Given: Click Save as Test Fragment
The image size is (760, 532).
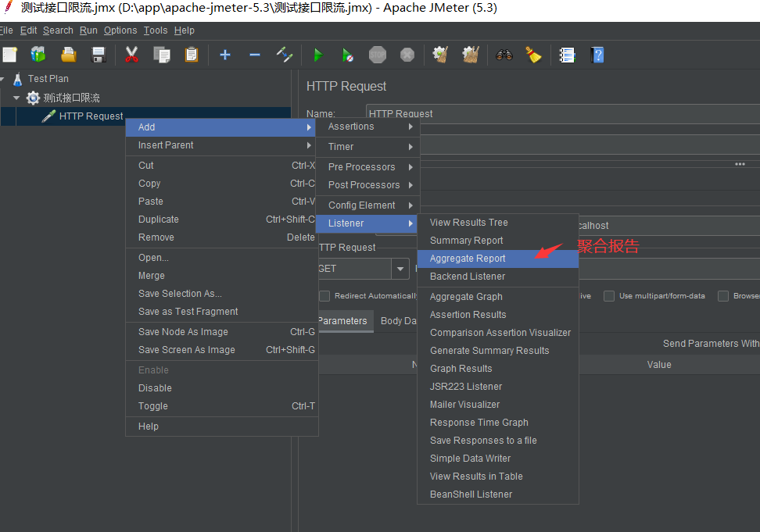Looking at the screenshot, I should [221, 311].
